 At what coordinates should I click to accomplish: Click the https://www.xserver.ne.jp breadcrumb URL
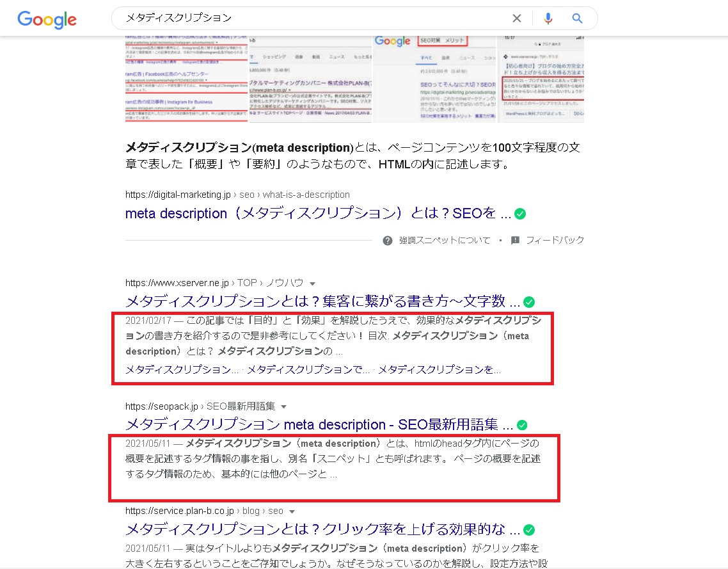pos(177,283)
